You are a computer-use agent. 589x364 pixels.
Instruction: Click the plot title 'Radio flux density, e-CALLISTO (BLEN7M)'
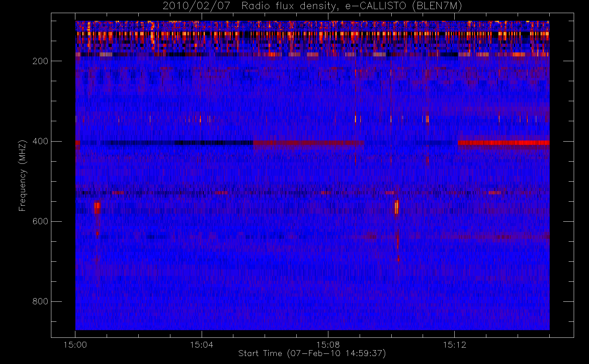pos(352,6)
